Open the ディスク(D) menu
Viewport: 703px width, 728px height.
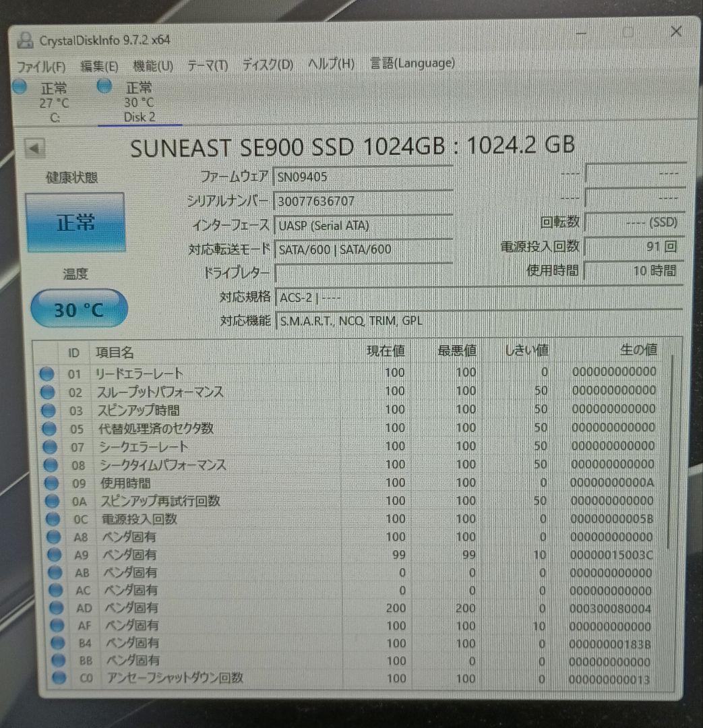pyautogui.click(x=268, y=64)
